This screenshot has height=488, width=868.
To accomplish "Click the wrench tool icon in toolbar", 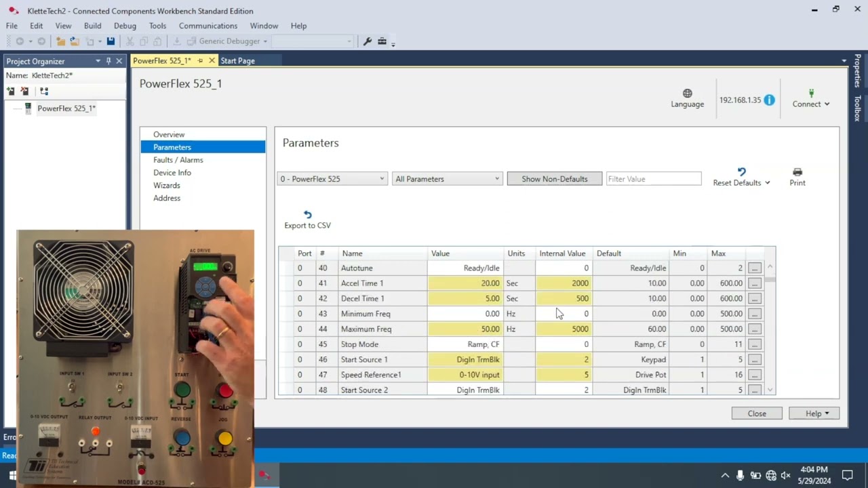I will pos(368,41).
